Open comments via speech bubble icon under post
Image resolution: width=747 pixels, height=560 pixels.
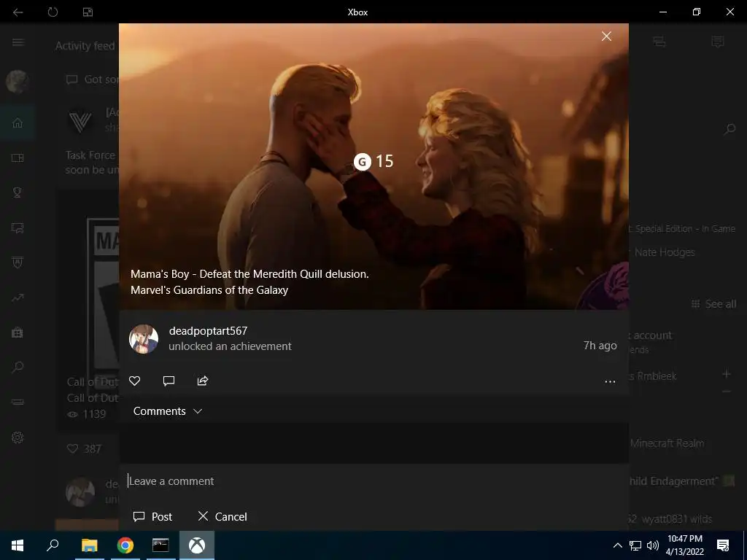coord(169,381)
